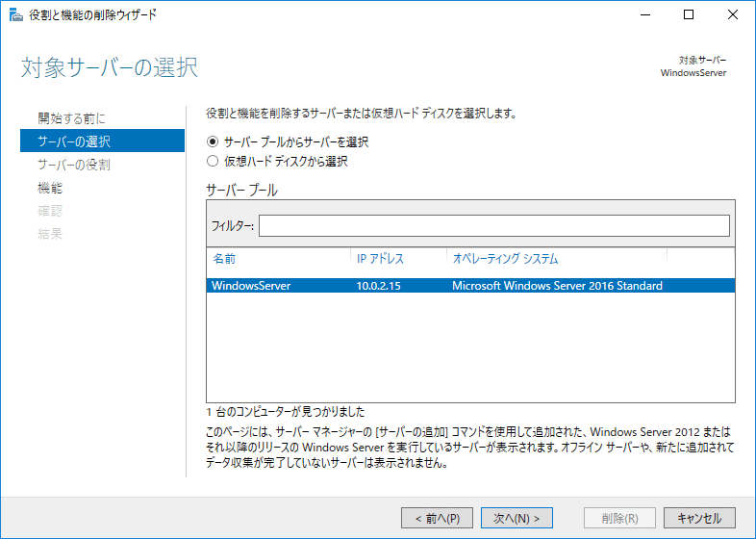Minimize the wizard window
756x539 pixels.
(645, 14)
